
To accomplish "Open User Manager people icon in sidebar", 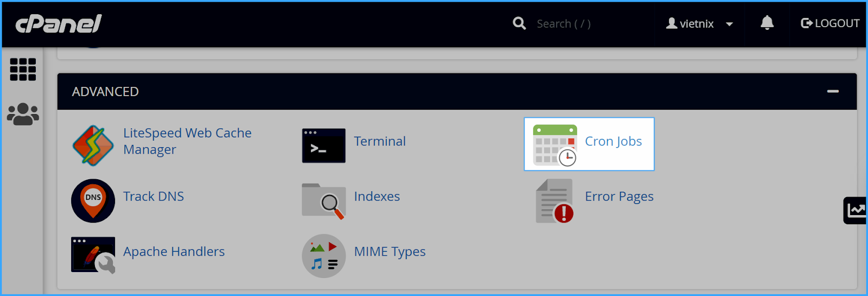I will [23, 114].
